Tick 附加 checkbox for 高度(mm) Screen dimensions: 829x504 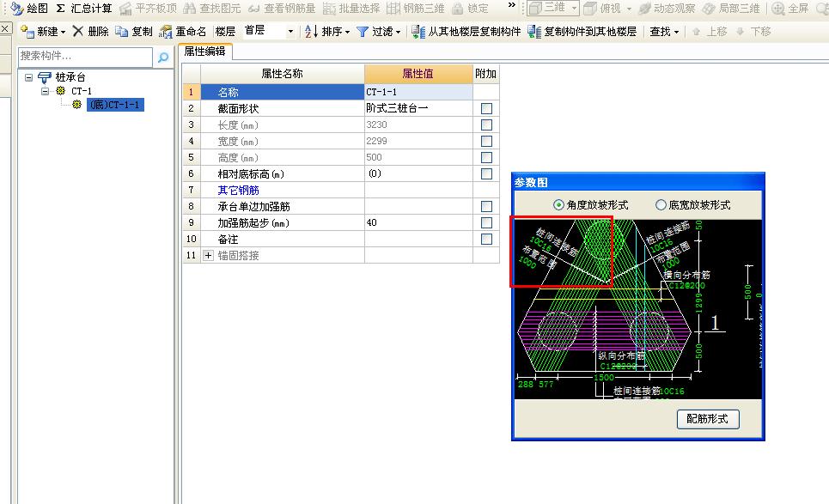click(486, 158)
